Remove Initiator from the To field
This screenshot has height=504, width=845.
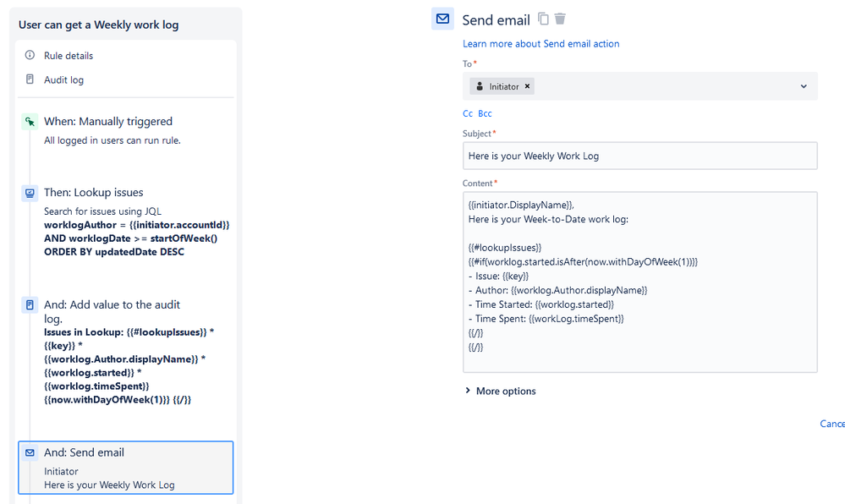click(529, 85)
